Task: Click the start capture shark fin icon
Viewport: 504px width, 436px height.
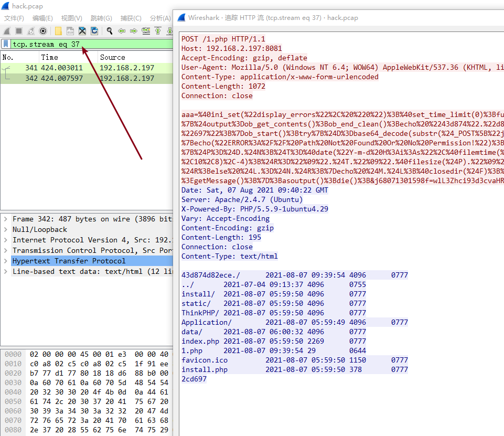Action: click(7, 31)
